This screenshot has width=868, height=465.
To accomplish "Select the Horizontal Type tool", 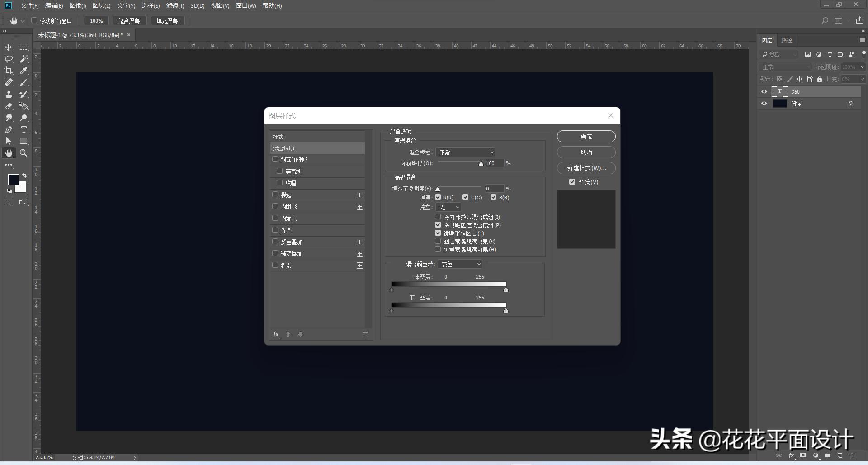I will click(x=24, y=130).
